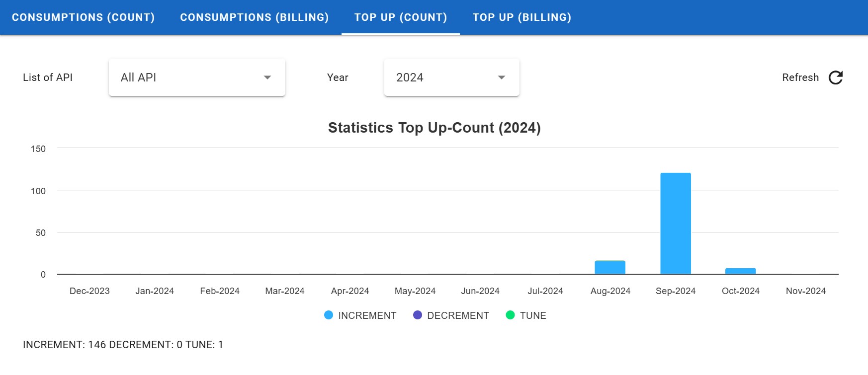Click the arrow in the Year selector
868x375 pixels.
(x=502, y=77)
